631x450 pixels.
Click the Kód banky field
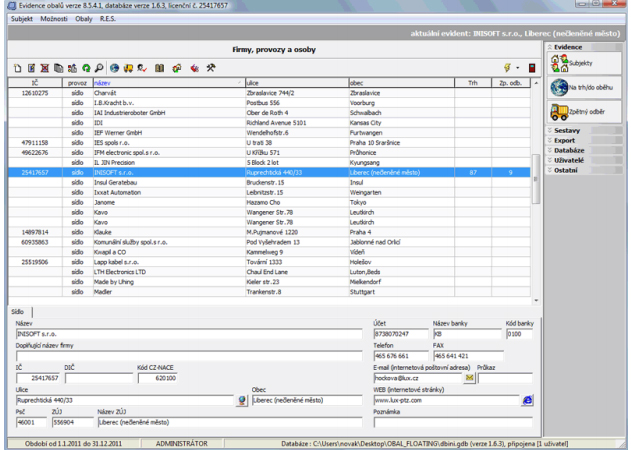[x=519, y=334]
